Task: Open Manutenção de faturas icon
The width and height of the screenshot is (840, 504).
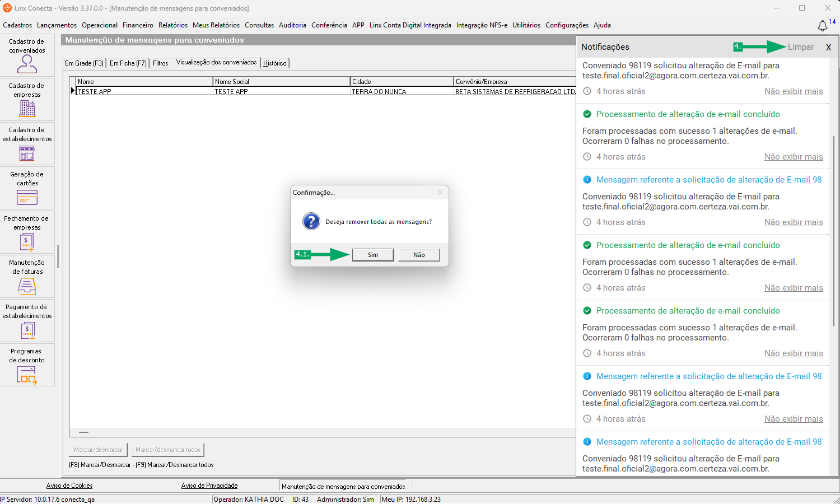Action: click(x=27, y=286)
